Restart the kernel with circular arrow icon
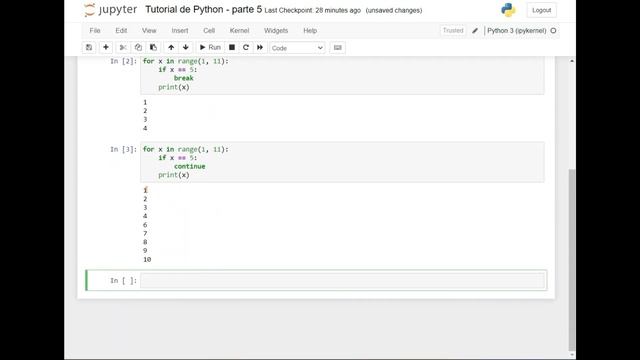 [x=246, y=48]
